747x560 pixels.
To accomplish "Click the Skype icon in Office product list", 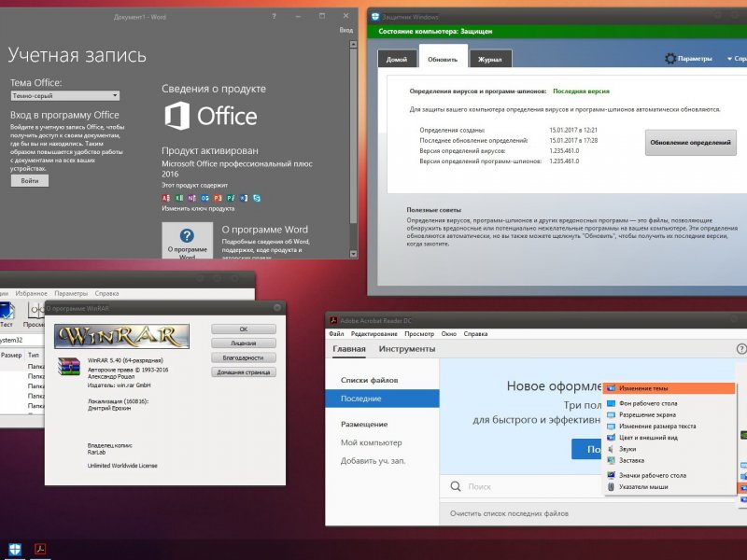I will [x=257, y=198].
